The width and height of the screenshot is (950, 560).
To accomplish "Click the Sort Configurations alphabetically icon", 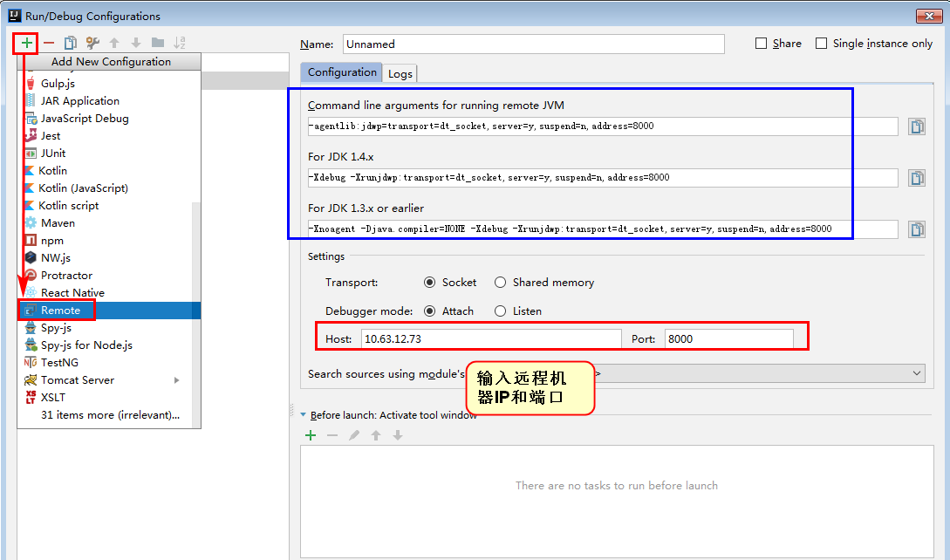I will [x=180, y=43].
